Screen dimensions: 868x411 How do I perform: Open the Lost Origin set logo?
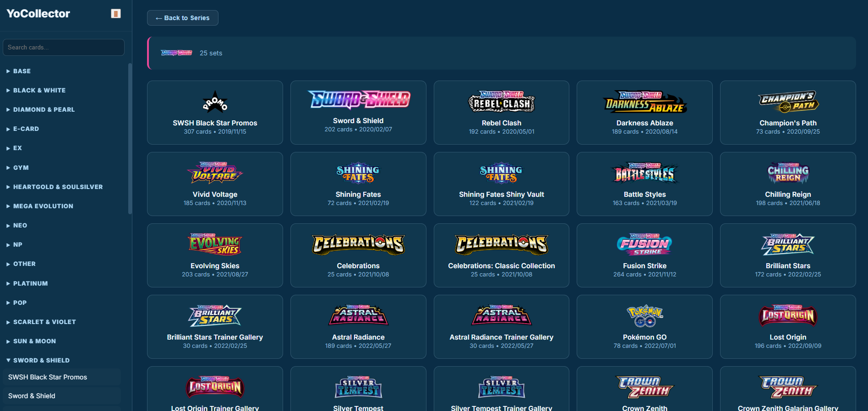pos(788,316)
